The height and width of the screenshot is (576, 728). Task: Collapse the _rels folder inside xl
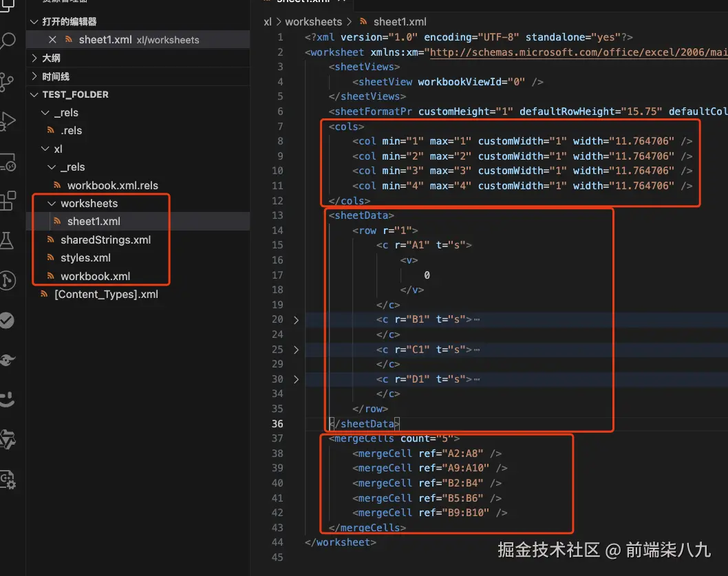point(52,167)
